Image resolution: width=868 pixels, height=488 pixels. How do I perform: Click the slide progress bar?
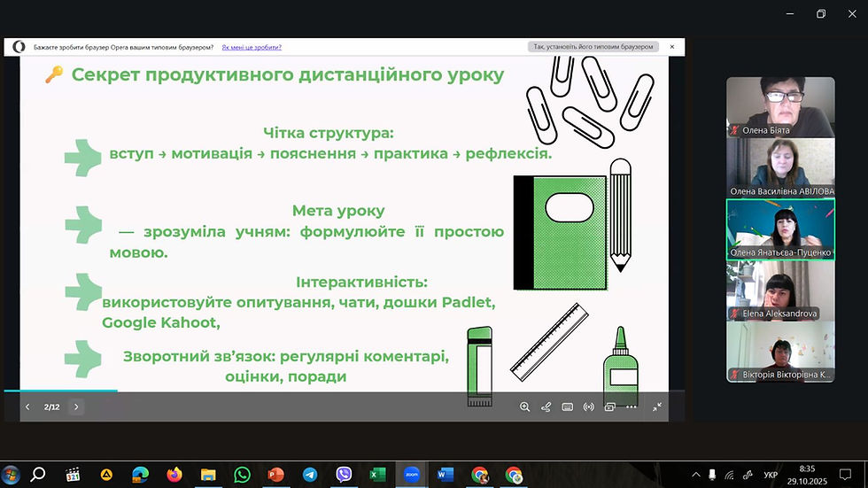click(x=345, y=391)
